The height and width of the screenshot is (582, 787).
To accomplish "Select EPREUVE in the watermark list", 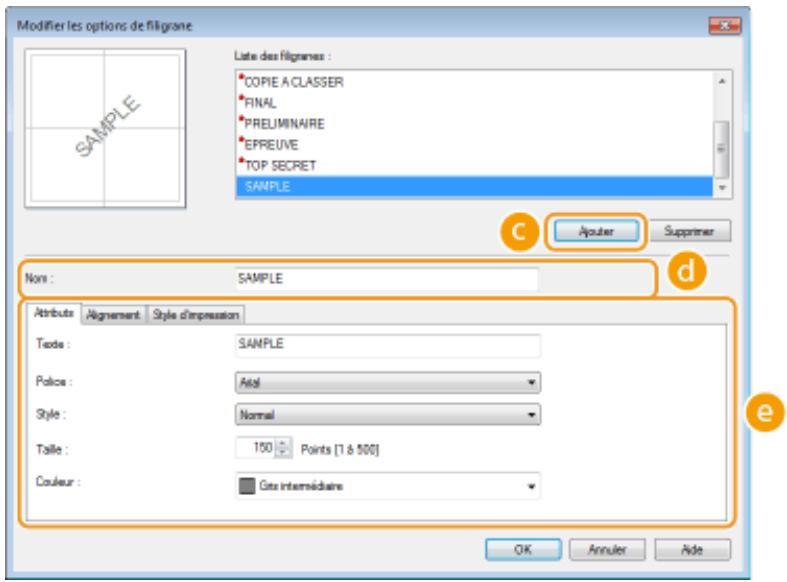I will pos(474,144).
